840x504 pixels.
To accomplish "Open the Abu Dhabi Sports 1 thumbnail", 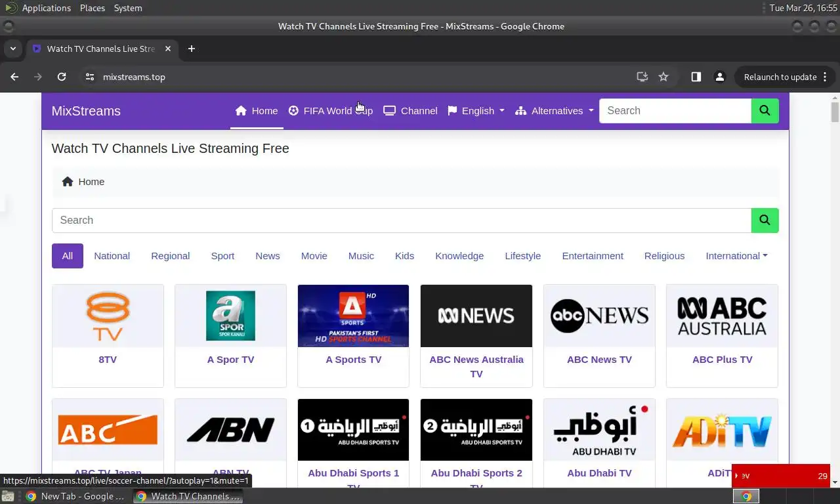I will pos(353,430).
